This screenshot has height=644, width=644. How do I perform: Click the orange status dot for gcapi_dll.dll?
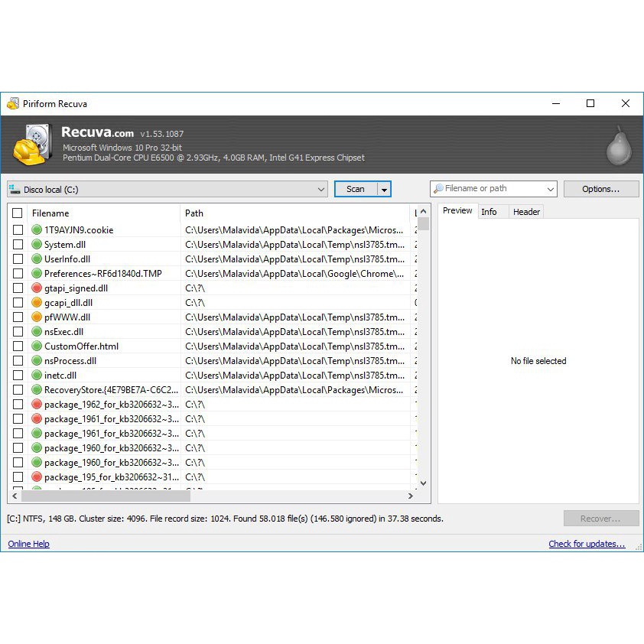(37, 302)
